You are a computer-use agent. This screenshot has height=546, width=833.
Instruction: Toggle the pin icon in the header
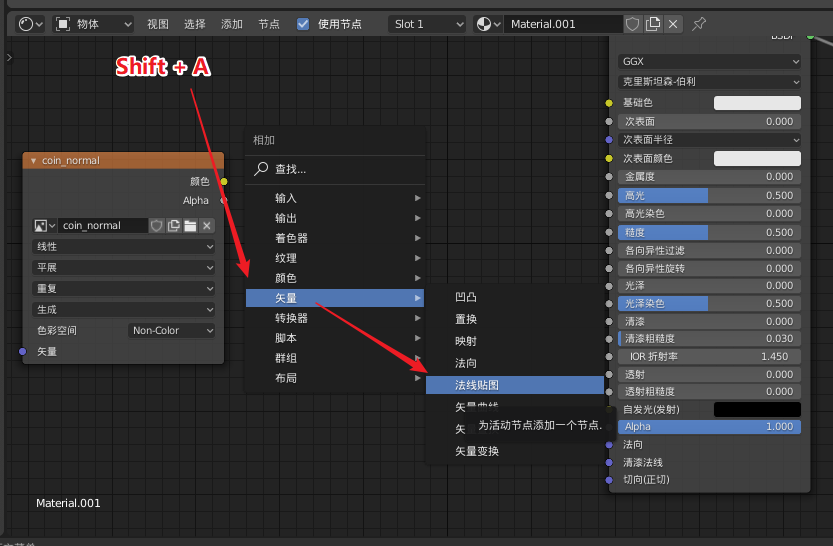pos(699,24)
